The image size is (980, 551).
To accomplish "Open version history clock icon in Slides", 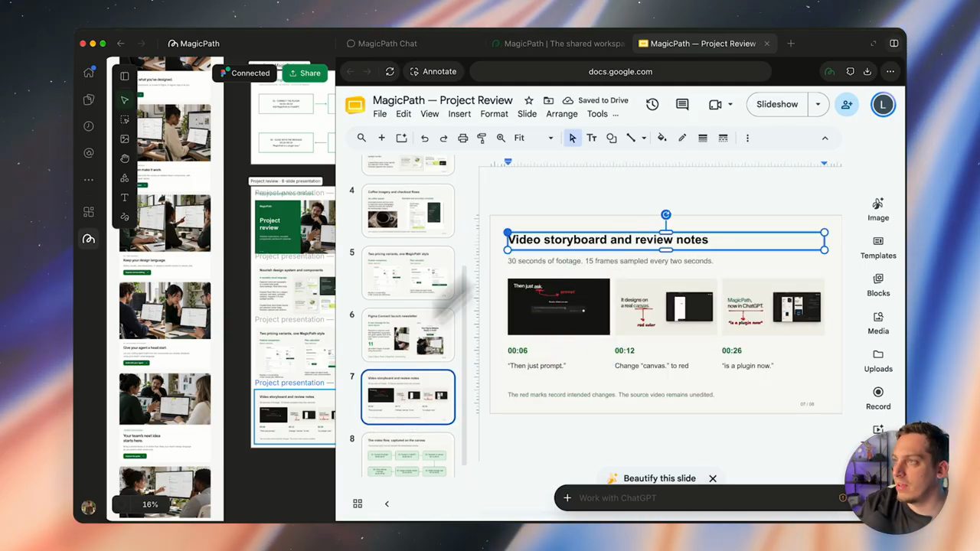I will pos(652,105).
